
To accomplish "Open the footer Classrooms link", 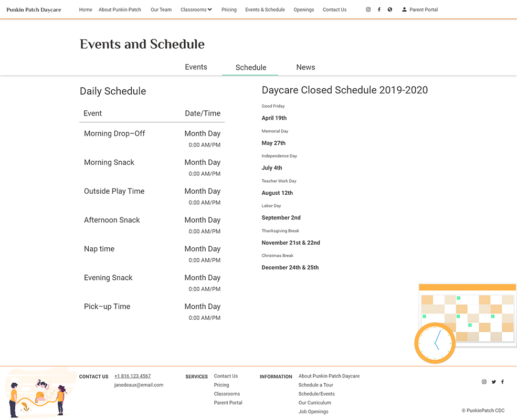I will click(x=227, y=394).
